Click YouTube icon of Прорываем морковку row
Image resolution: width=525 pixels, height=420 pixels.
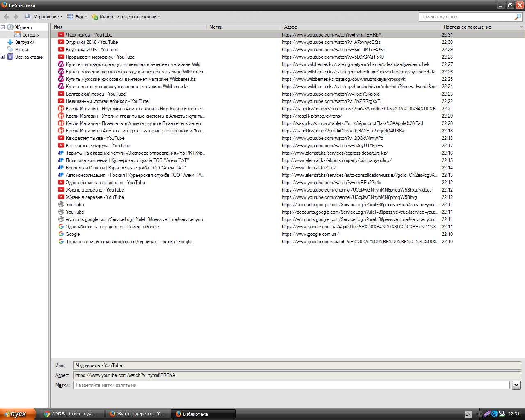pyautogui.click(x=61, y=57)
